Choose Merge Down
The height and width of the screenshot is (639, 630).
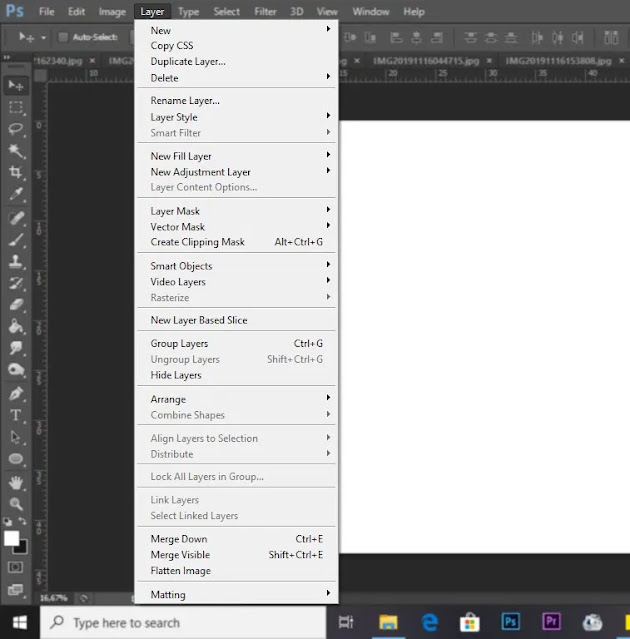click(236, 539)
